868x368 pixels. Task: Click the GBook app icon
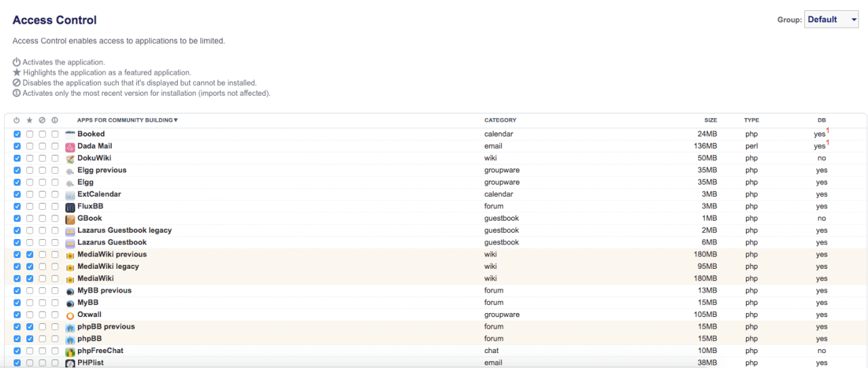pos(70,219)
